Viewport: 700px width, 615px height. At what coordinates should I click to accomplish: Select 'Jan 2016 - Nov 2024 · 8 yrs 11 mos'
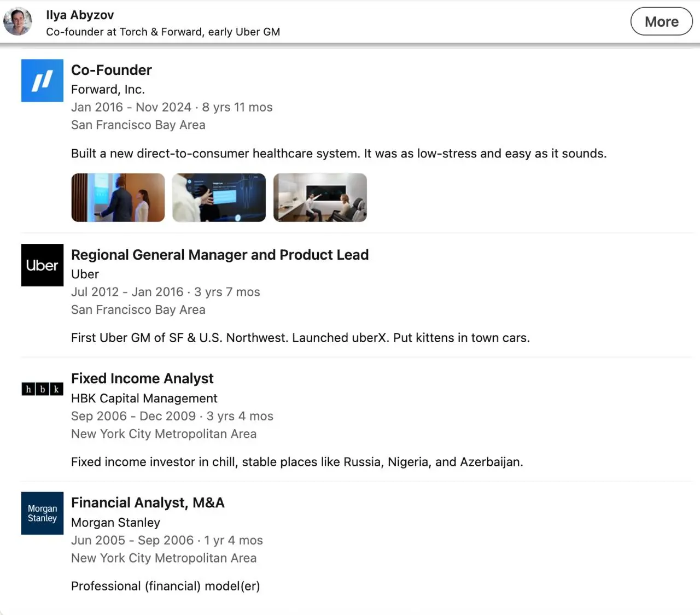click(172, 107)
